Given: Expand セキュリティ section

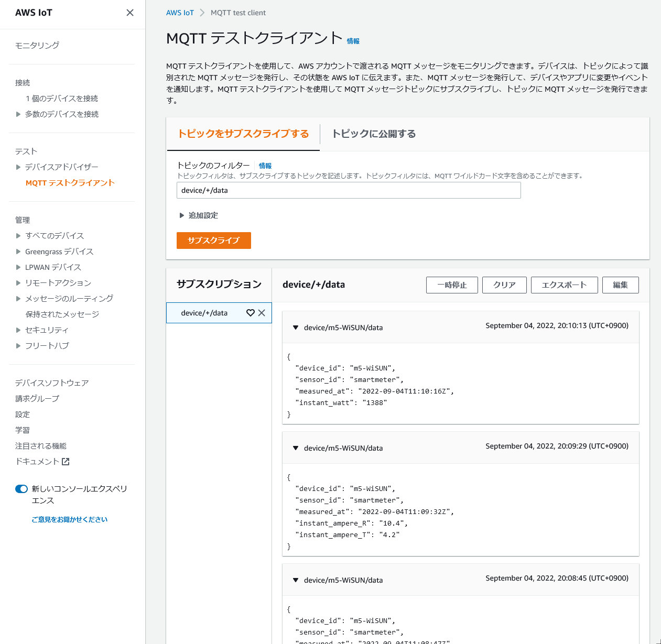Looking at the screenshot, I should pyautogui.click(x=18, y=330).
